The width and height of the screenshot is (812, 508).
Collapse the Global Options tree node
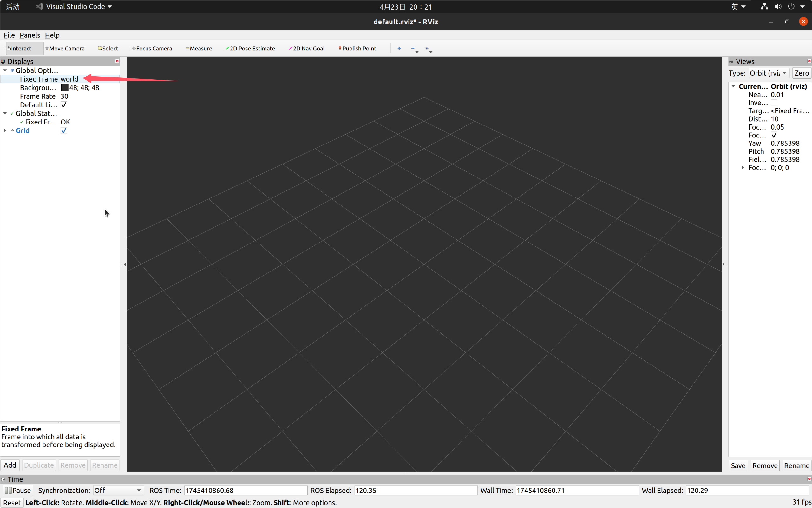tap(5, 70)
